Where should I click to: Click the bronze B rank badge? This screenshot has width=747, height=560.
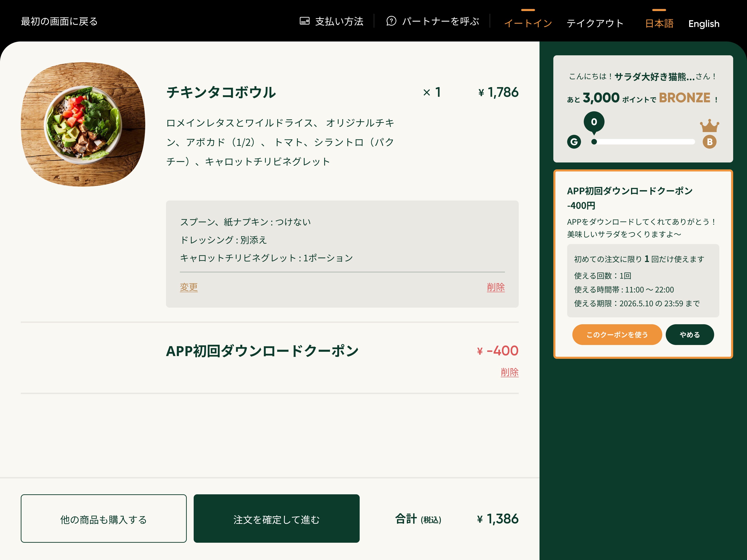point(709,142)
